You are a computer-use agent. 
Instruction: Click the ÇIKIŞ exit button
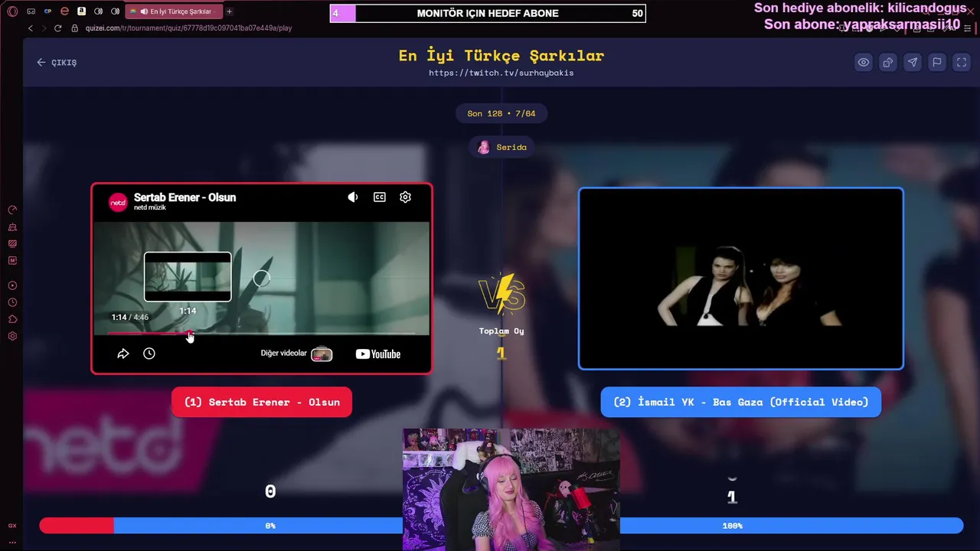(57, 63)
